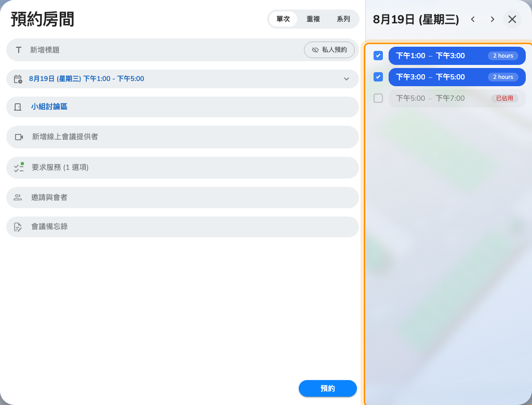Select the 下午1:00 – 下午3:00 time slot
Image resolution: width=532 pixels, height=405 pixels.
point(457,56)
